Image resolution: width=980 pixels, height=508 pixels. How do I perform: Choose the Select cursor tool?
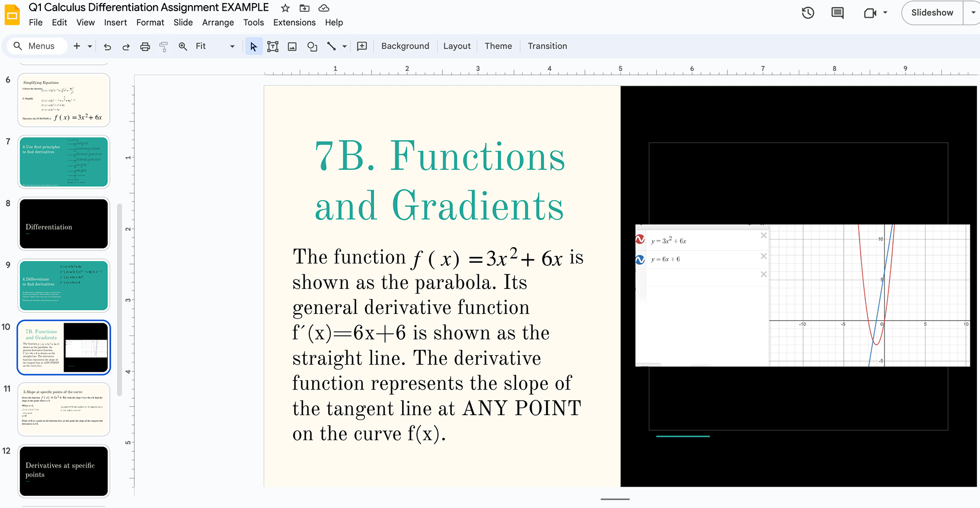pyautogui.click(x=253, y=46)
